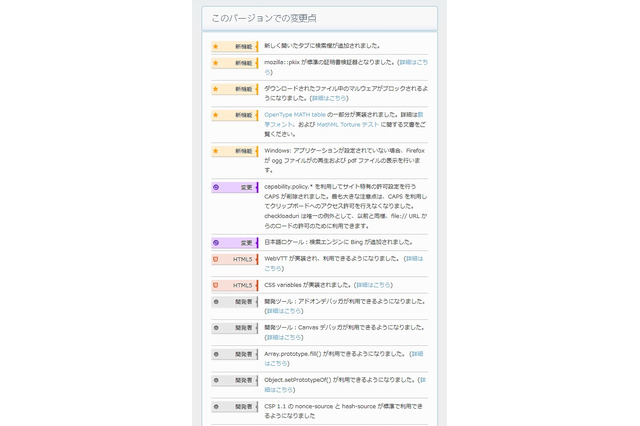Image resolution: width=640 pixels, height=426 pixels.
Task: Click the star icon on the mozilla::pkix row
Action: pyautogui.click(x=216, y=63)
